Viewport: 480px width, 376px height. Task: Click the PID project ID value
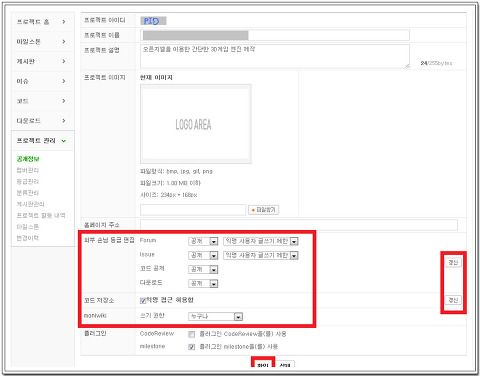tap(153, 21)
